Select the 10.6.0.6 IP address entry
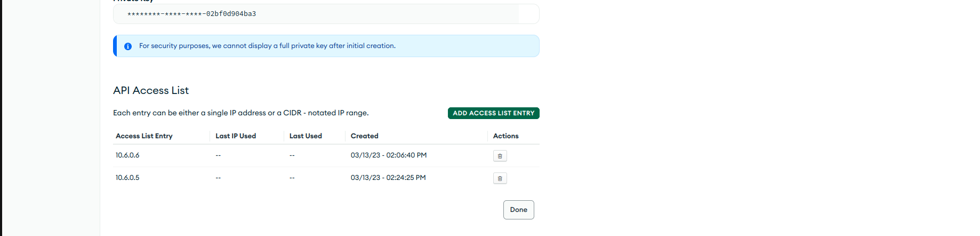Screen dimensions: 980x236 127,155
